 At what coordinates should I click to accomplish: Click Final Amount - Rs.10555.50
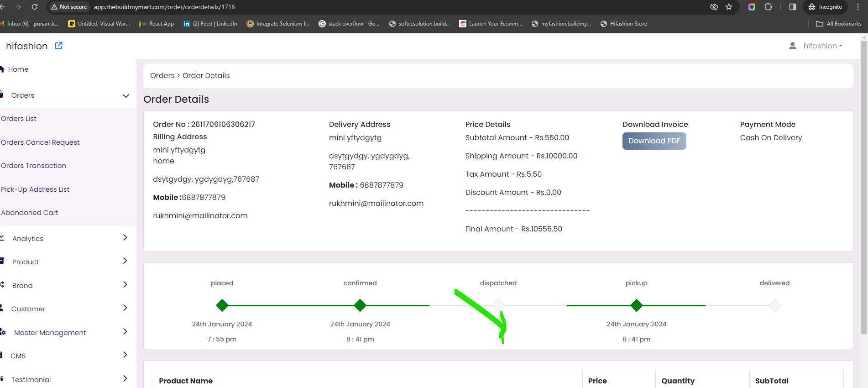pos(514,229)
